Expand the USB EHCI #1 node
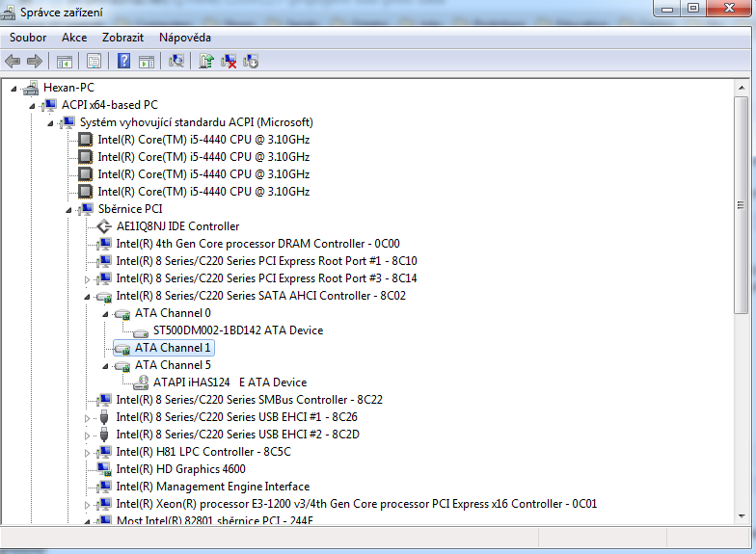Screen dimensions: 756x554 click(x=87, y=418)
